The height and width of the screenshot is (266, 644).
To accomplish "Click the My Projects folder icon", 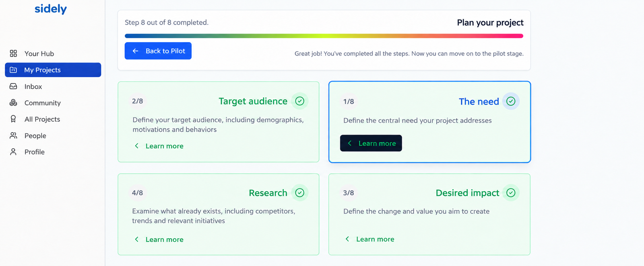I will coord(13,70).
